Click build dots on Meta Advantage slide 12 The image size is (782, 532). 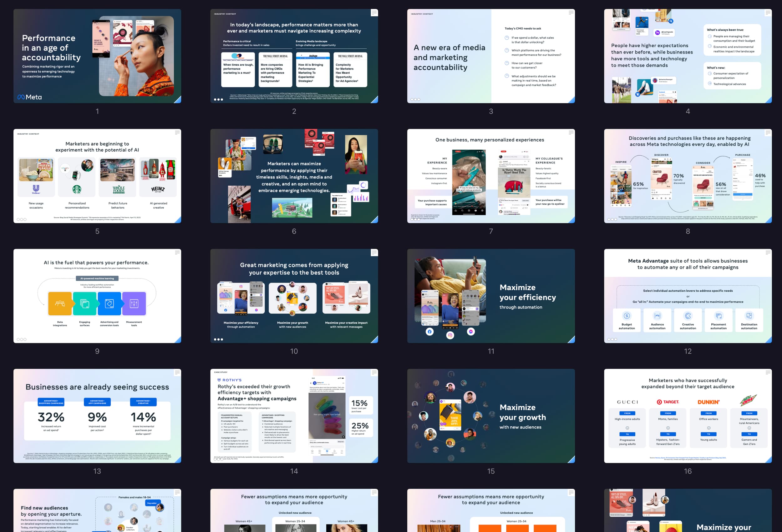coord(612,339)
